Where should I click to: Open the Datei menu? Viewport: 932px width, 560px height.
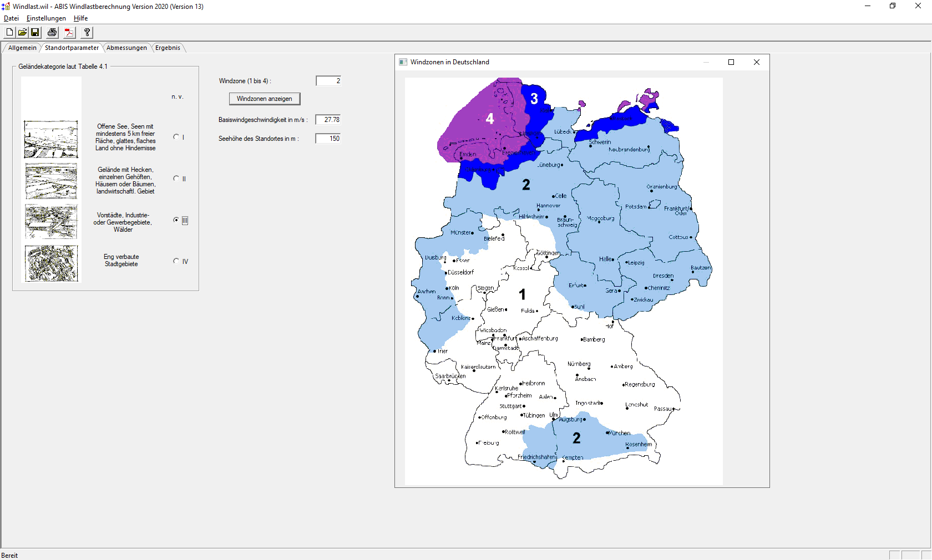[x=11, y=18]
